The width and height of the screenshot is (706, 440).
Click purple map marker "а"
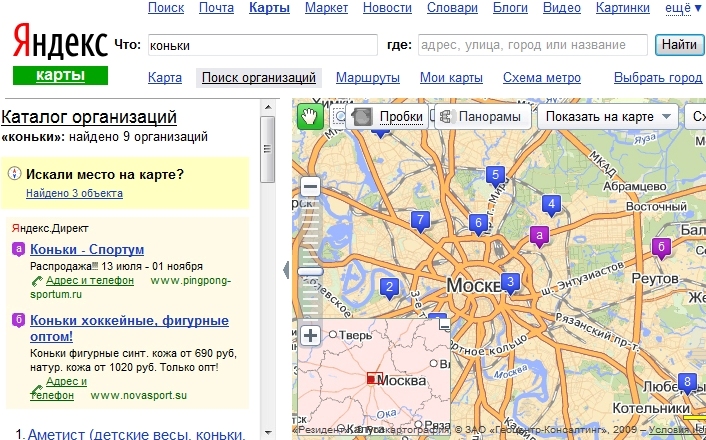tap(540, 236)
